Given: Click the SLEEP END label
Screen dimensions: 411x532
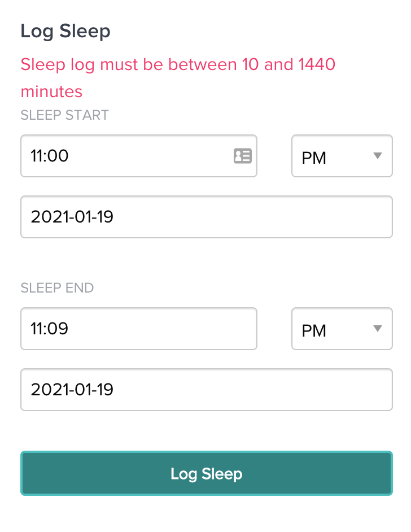Looking at the screenshot, I should [57, 287].
